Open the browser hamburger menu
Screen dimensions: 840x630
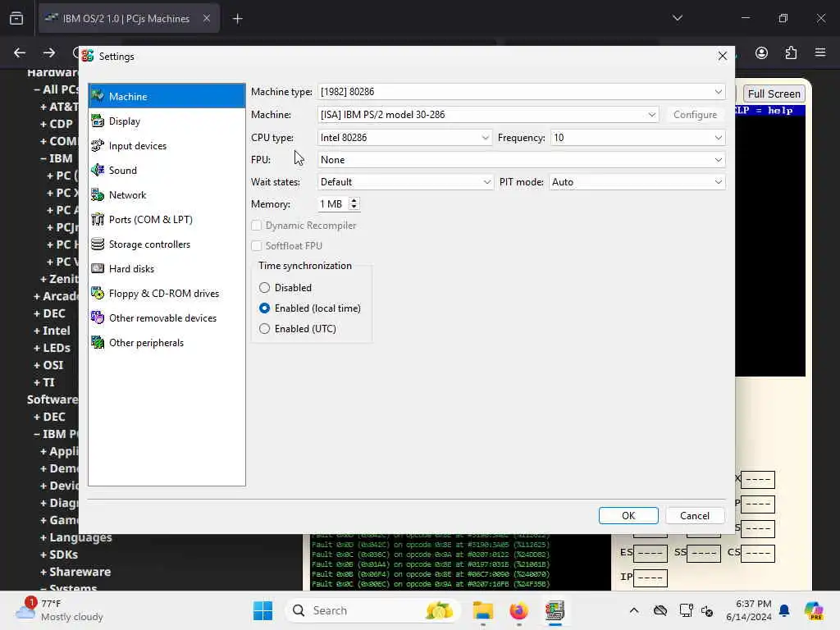pos(820,52)
